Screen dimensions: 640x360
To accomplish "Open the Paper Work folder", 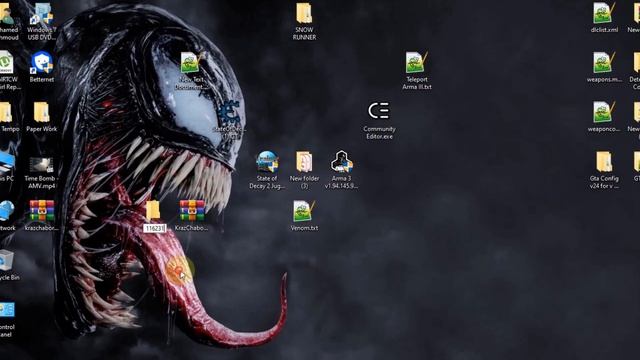I will pos(42,112).
